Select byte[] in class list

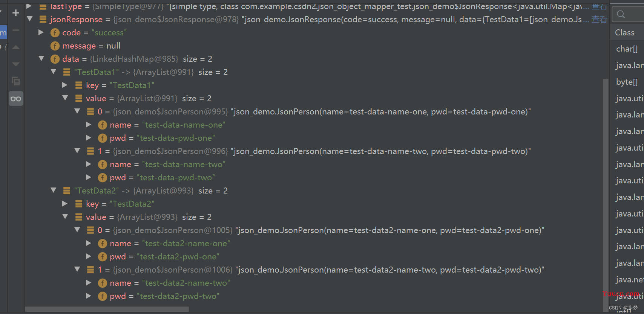pos(627,82)
